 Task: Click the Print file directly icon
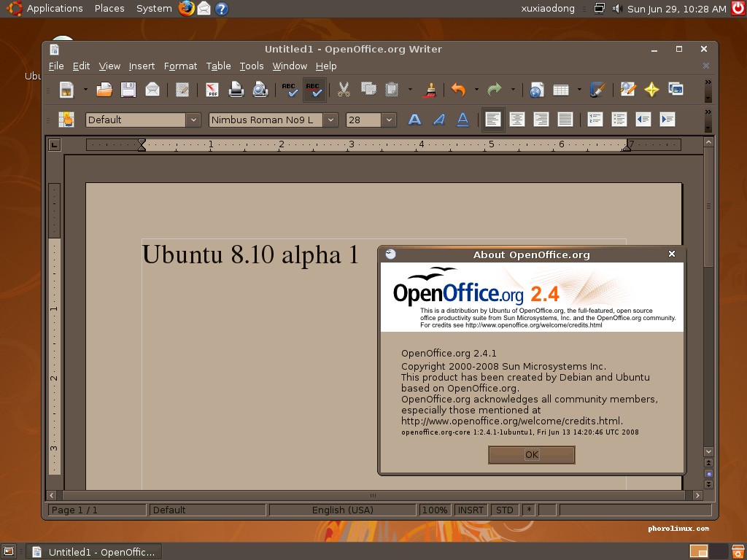tap(236, 90)
